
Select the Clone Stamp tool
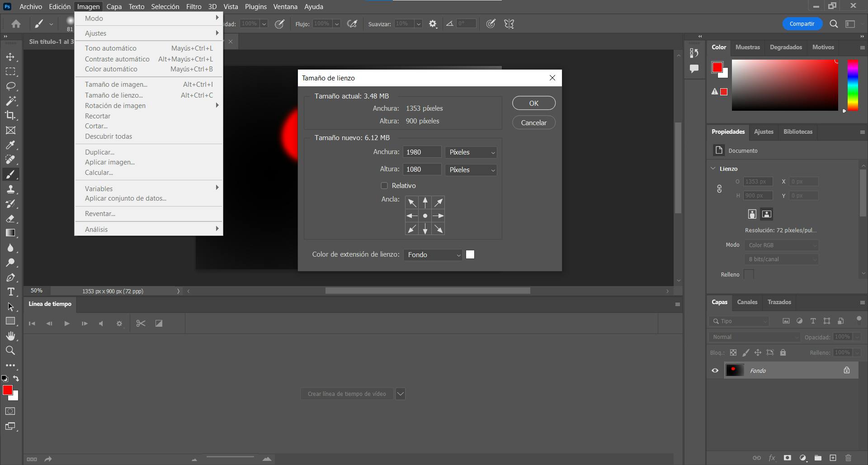point(10,189)
